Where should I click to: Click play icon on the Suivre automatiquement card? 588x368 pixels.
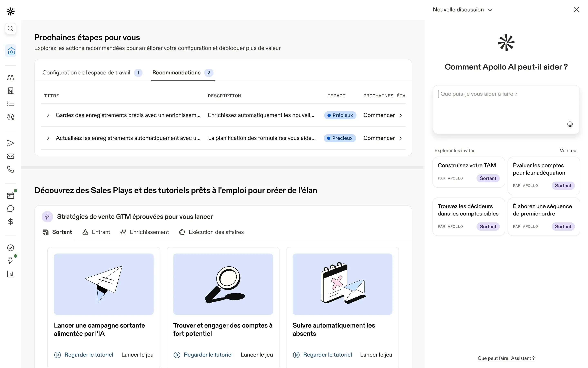point(296,355)
